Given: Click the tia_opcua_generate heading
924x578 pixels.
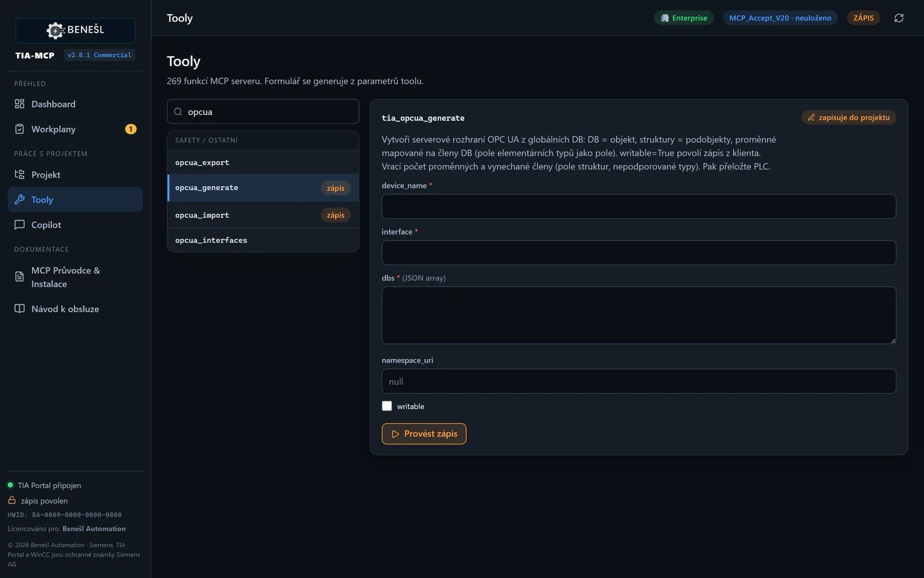Looking at the screenshot, I should click(424, 118).
